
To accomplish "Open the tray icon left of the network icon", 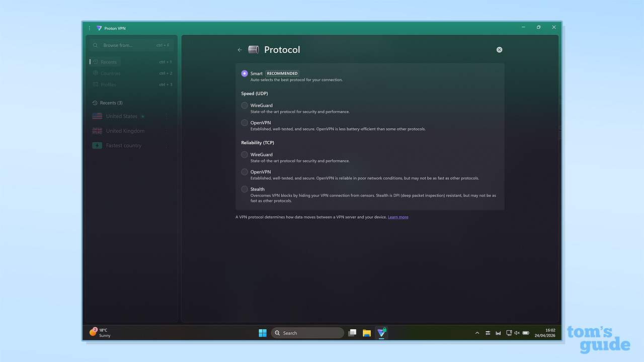I will pos(498,333).
